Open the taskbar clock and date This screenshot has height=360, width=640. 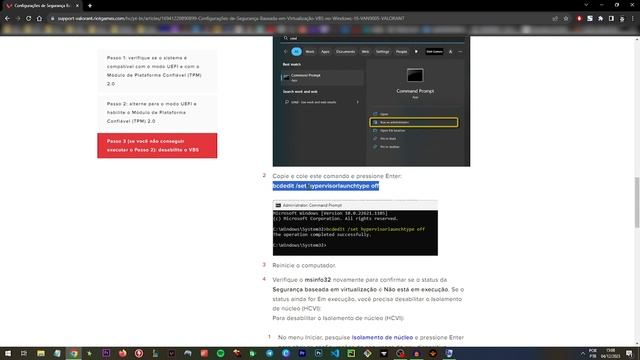[x=611, y=353]
